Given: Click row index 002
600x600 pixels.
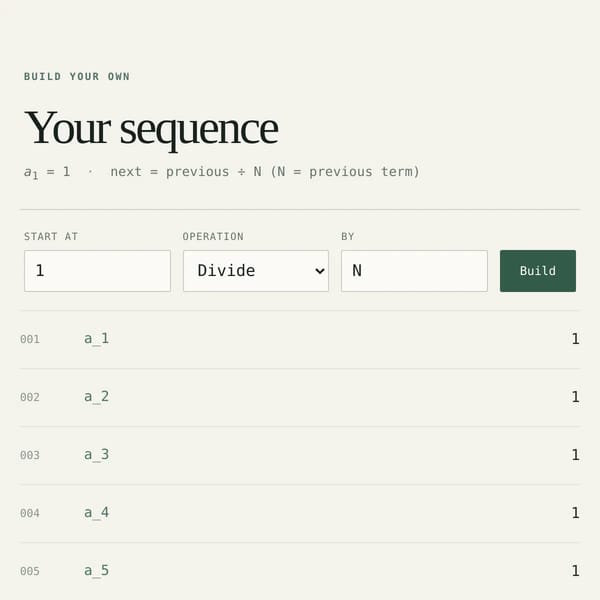Looking at the screenshot, I should [30, 398].
